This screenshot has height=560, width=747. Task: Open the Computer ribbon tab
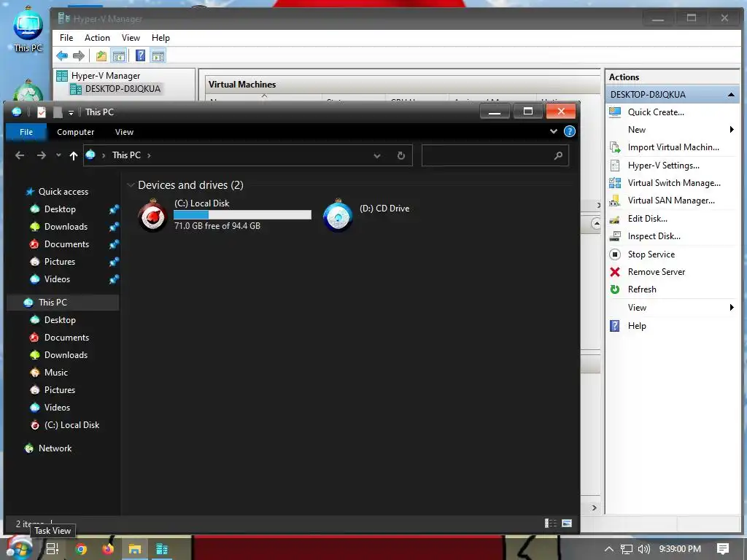coord(75,132)
